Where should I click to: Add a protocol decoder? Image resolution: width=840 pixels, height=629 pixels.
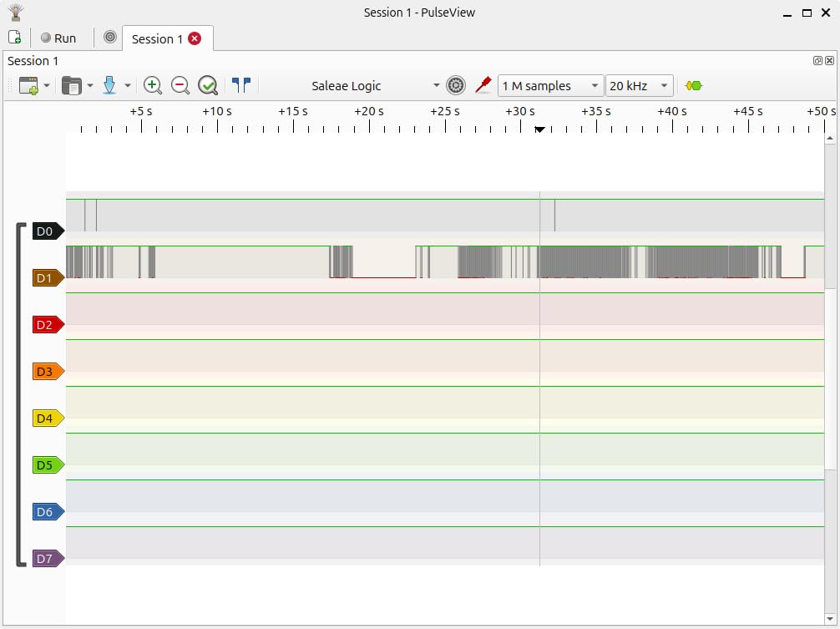[x=694, y=86]
